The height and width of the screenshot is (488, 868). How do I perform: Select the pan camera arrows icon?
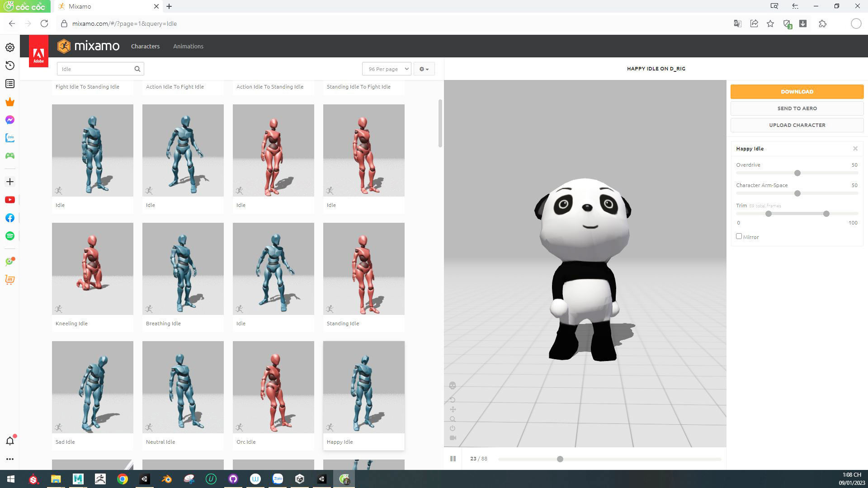453,409
